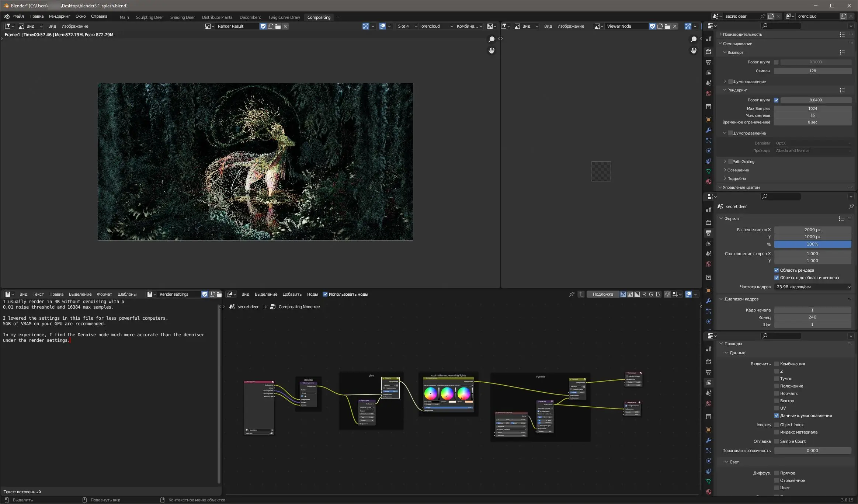The height and width of the screenshot is (504, 858).
Task: Uncheck Данные шумоподавления checkbox
Action: [x=777, y=416]
